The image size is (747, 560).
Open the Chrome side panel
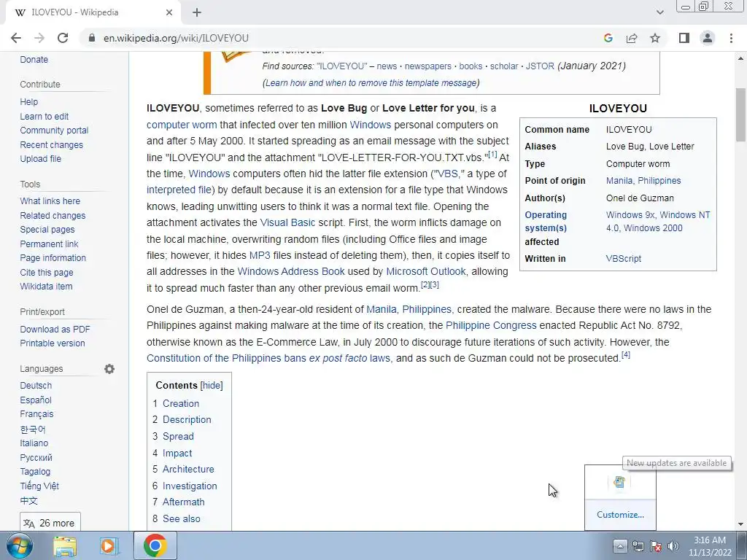pyautogui.click(x=684, y=38)
